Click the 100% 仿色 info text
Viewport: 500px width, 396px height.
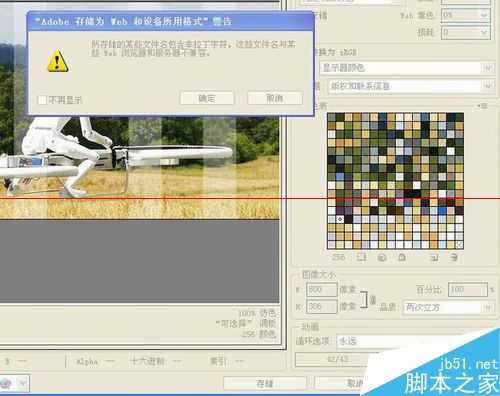pyautogui.click(x=257, y=313)
